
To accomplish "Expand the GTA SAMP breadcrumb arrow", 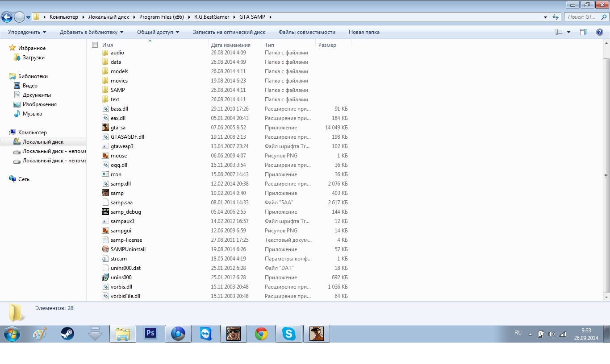I will (270, 17).
